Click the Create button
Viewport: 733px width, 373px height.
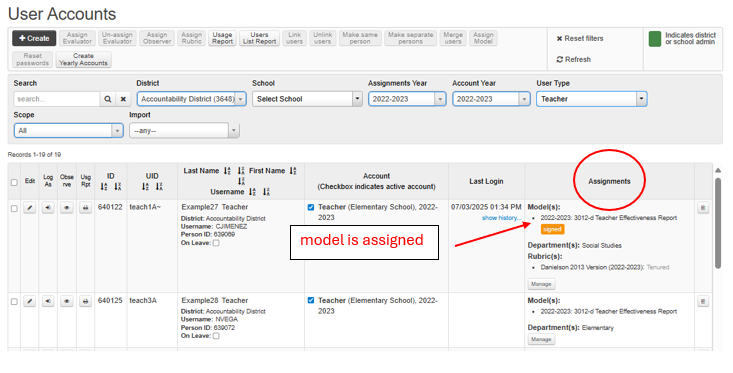click(x=34, y=38)
